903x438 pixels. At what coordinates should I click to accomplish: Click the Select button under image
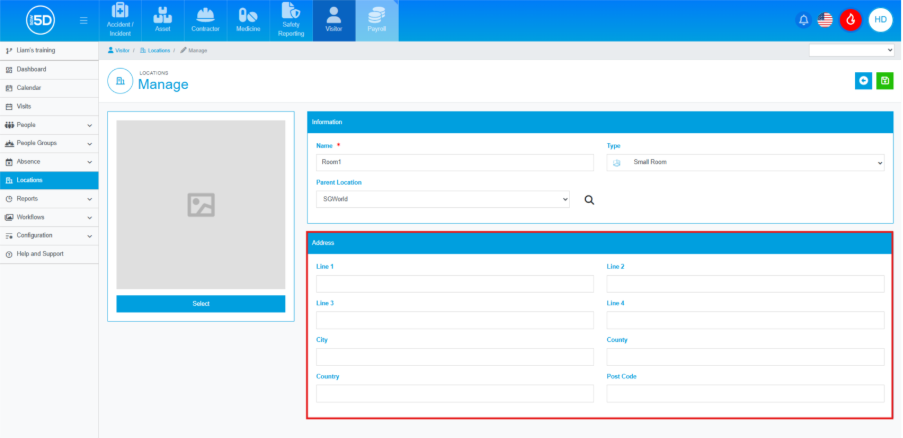point(200,304)
